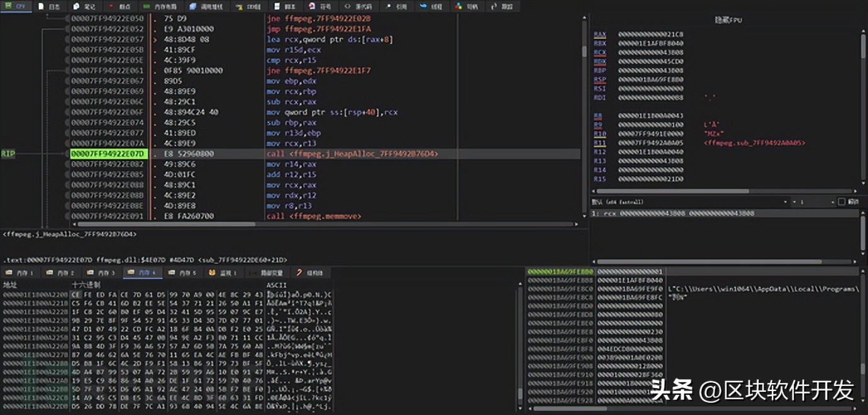Click the argument count spinner showing 1

click(x=811, y=202)
